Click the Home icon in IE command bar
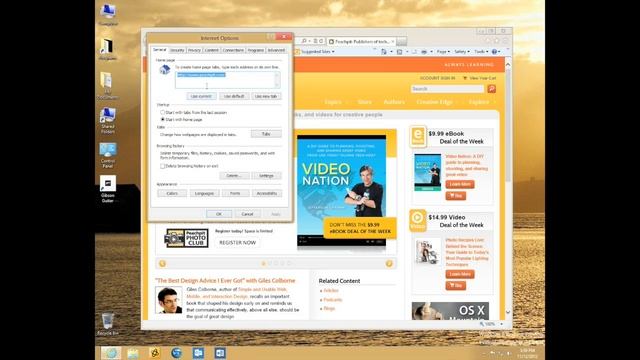The width and height of the screenshot is (640, 360). [x=384, y=52]
